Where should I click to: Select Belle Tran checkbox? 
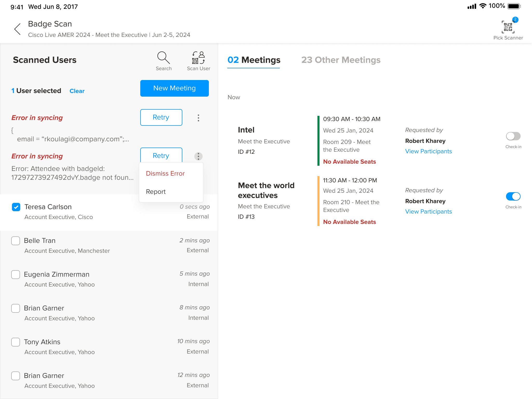point(16,241)
